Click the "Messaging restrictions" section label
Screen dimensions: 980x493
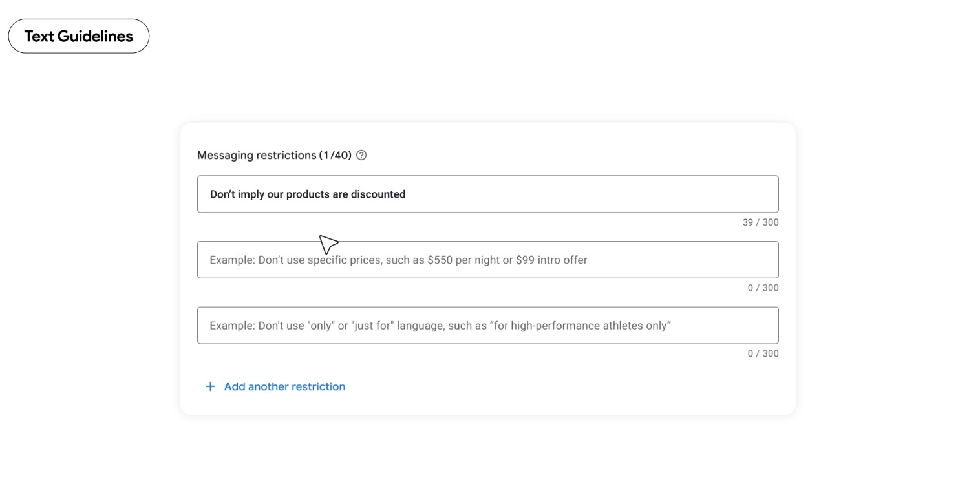click(x=257, y=155)
